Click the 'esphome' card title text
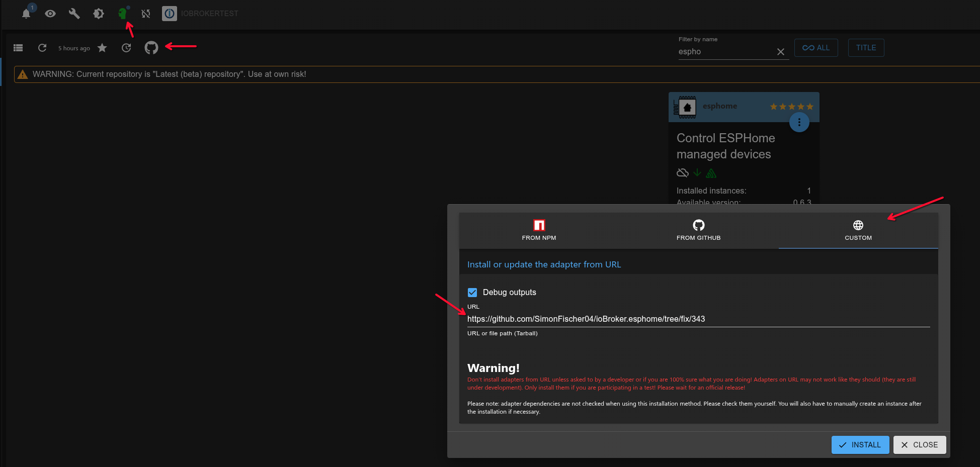The height and width of the screenshot is (467, 980). point(720,106)
